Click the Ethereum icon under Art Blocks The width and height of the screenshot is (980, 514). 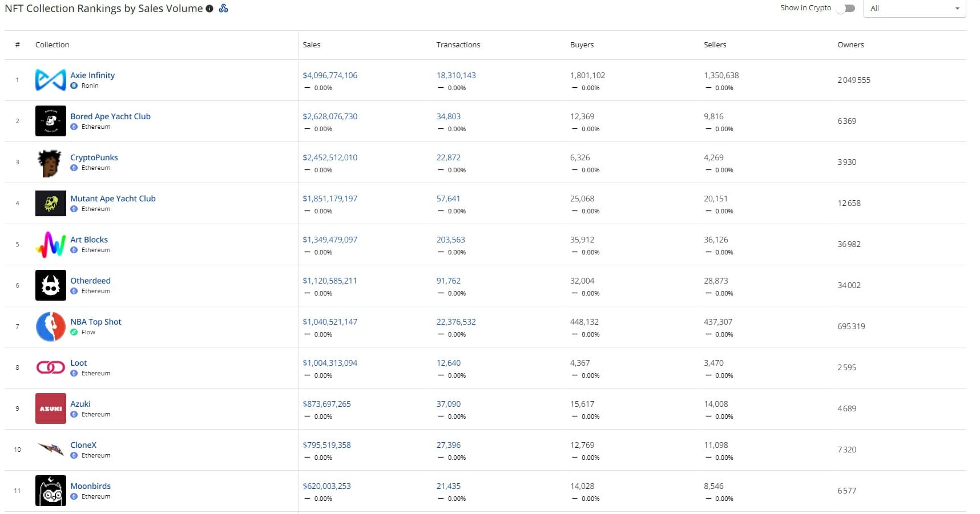[x=74, y=250]
